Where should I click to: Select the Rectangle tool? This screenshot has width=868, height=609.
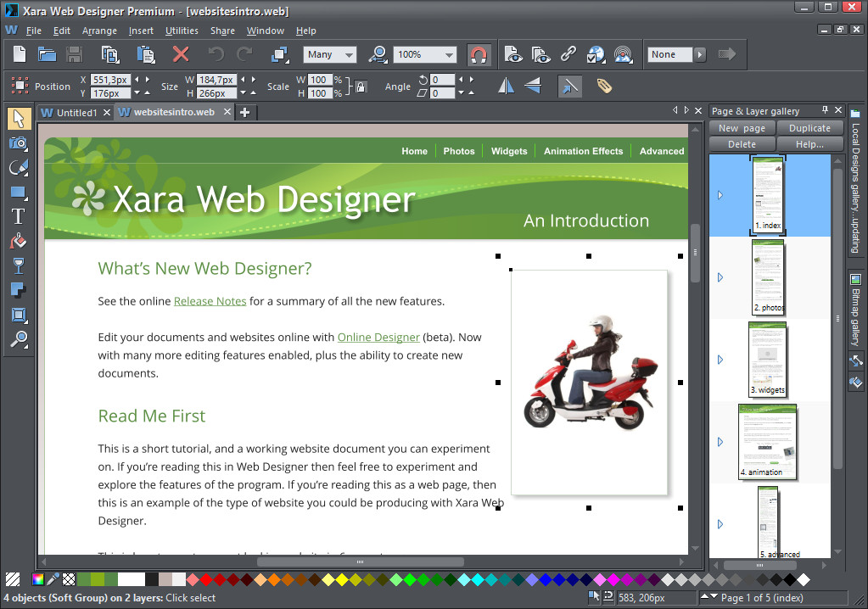pyautogui.click(x=19, y=193)
